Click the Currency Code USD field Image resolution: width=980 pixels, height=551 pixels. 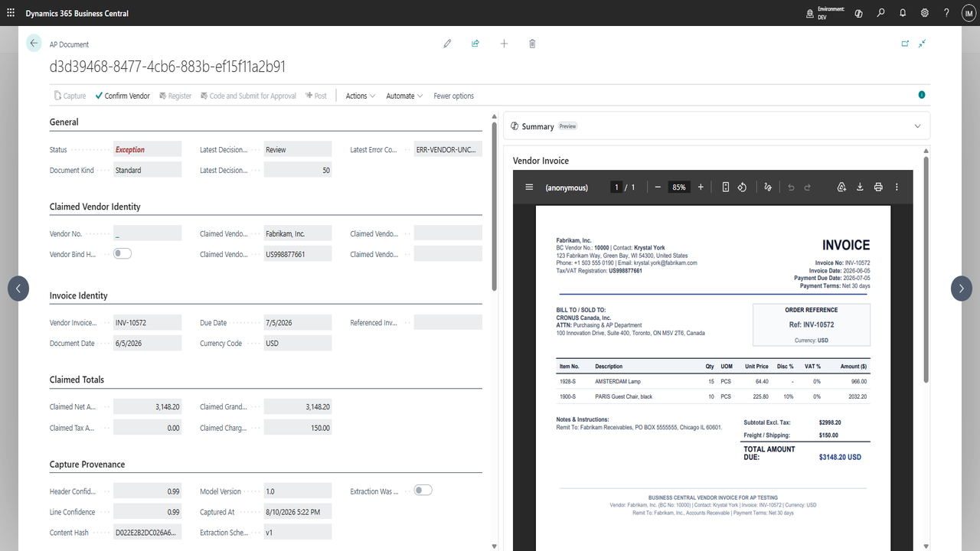pyautogui.click(x=297, y=343)
